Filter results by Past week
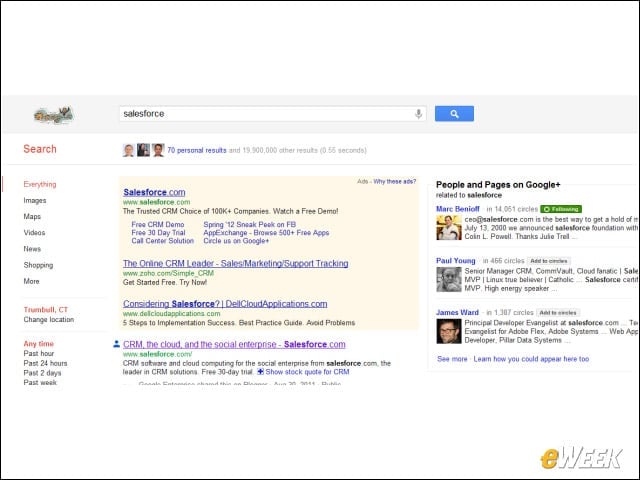Screen dimensions: 640x480 click(40, 382)
